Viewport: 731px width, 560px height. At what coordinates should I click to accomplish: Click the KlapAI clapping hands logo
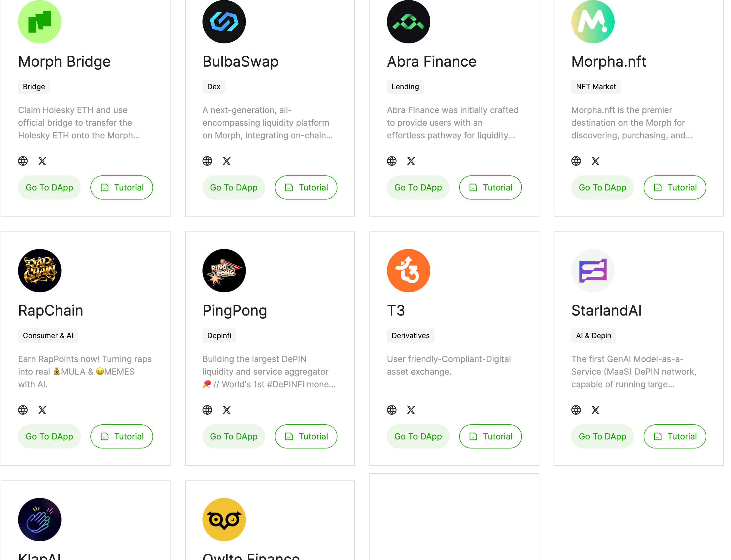(39, 519)
